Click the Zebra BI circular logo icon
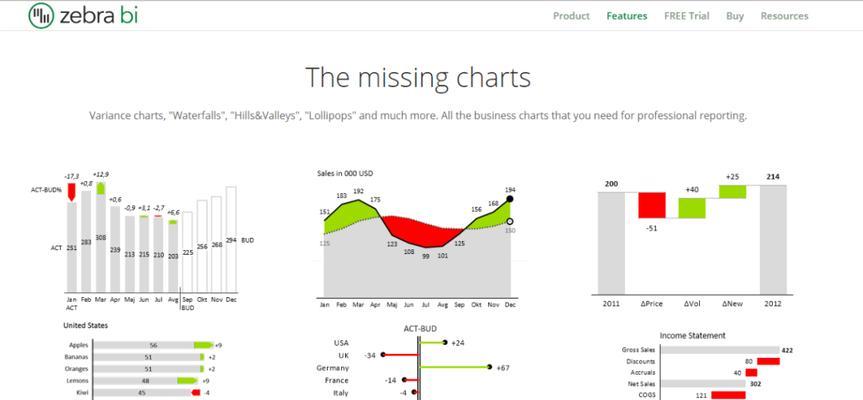The height and width of the screenshot is (400, 863). [x=41, y=15]
